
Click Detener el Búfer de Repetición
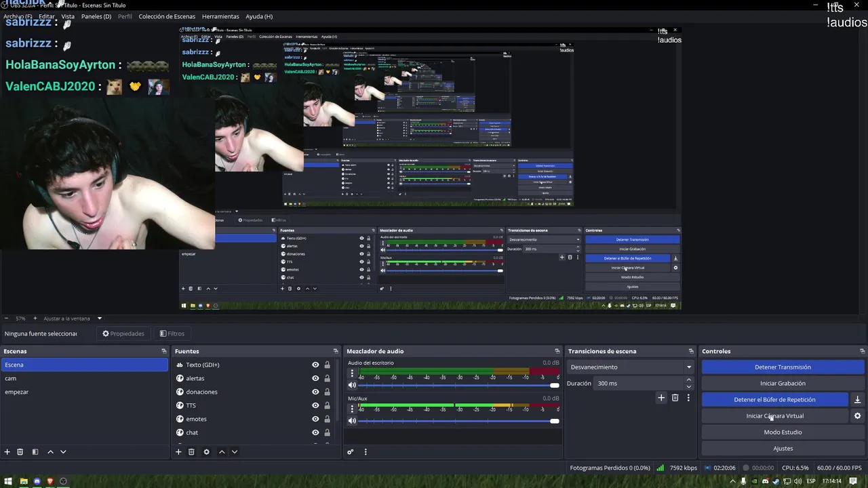[774, 400]
